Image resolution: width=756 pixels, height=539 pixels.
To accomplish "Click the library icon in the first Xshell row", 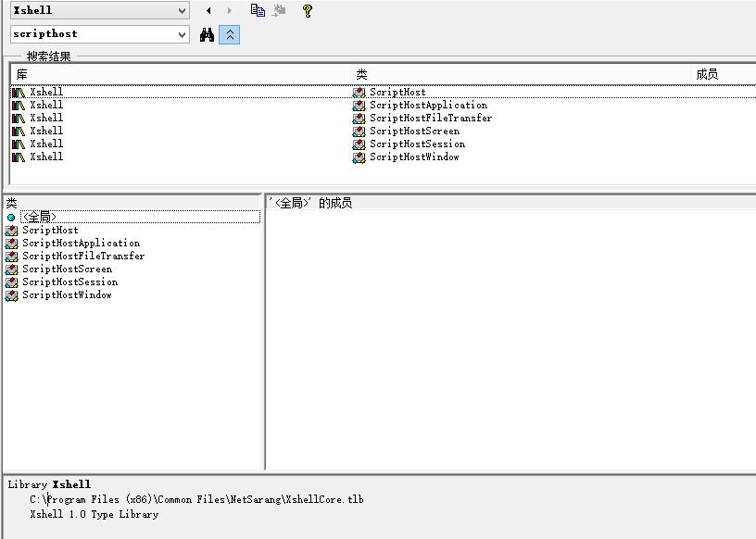I will 19,92.
